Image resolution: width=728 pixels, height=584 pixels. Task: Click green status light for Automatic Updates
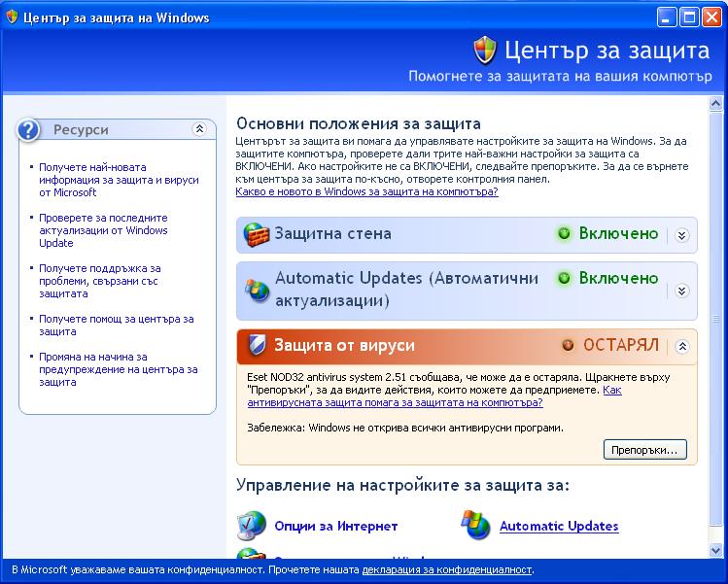[564, 278]
